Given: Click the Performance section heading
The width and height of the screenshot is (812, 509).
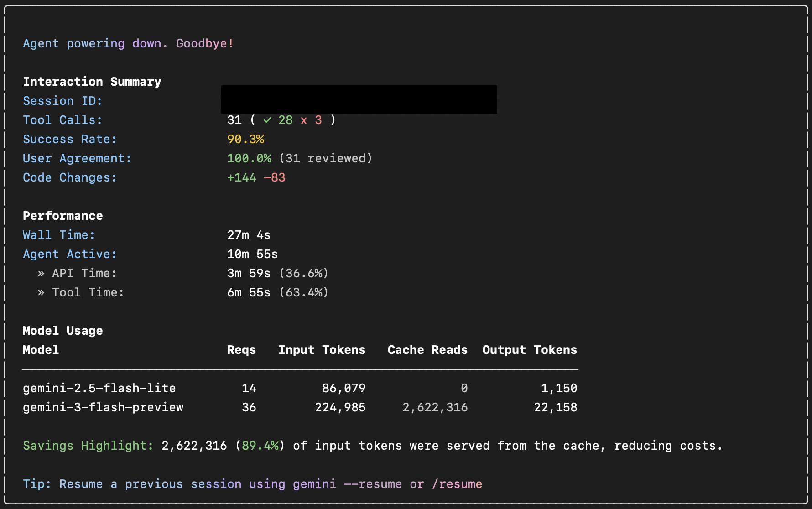Looking at the screenshot, I should click(62, 216).
